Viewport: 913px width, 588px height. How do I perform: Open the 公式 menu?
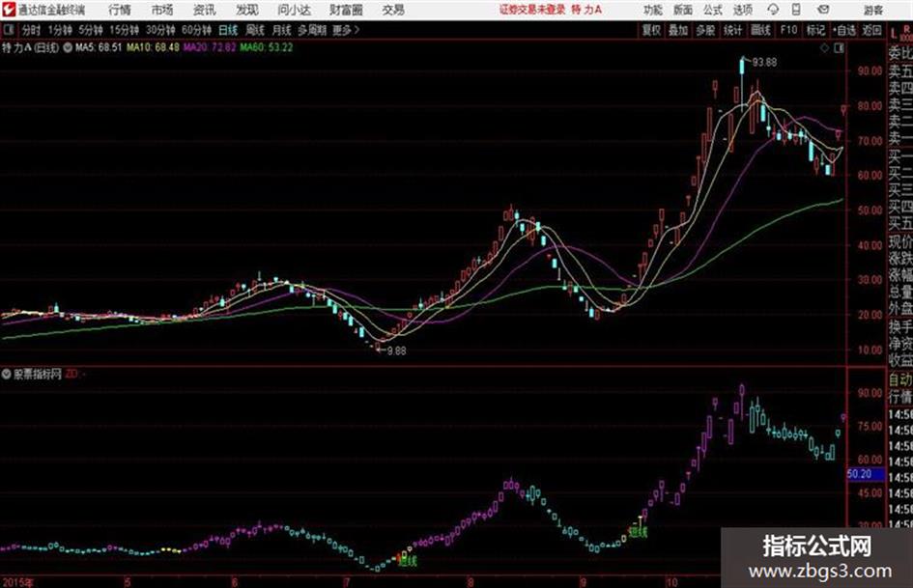713,10
